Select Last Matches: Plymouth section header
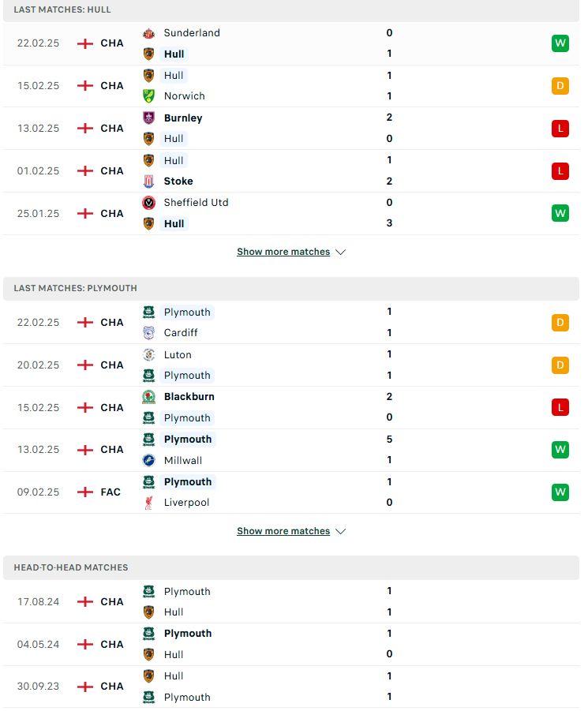 (x=291, y=288)
